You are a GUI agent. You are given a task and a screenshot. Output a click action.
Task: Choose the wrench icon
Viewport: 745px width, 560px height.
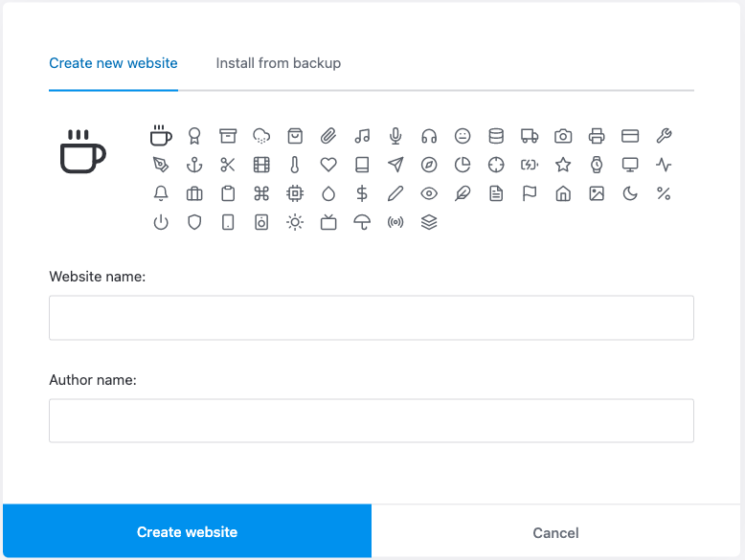[664, 136]
